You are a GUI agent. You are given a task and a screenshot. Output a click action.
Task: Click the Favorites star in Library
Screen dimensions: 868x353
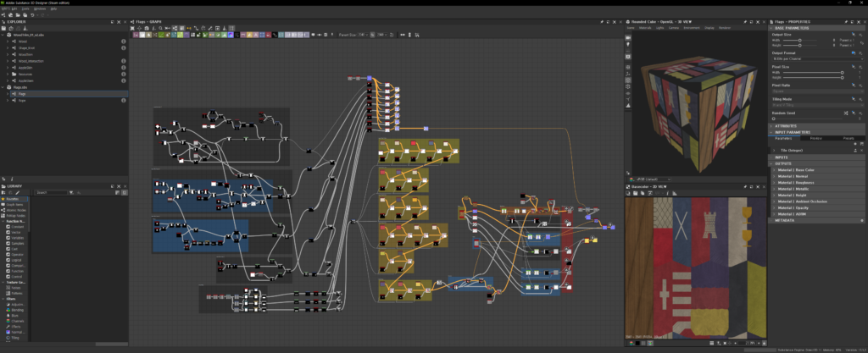[3, 200]
